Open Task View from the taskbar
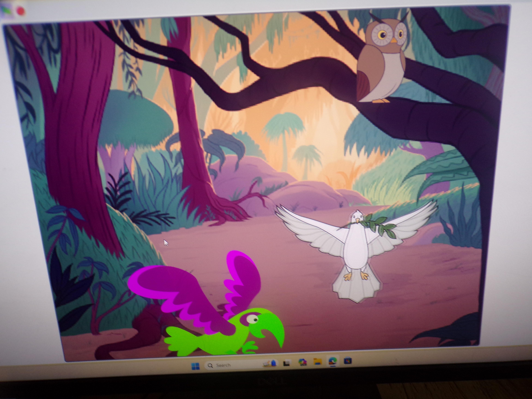This screenshot has height=399, width=532. tap(286, 363)
